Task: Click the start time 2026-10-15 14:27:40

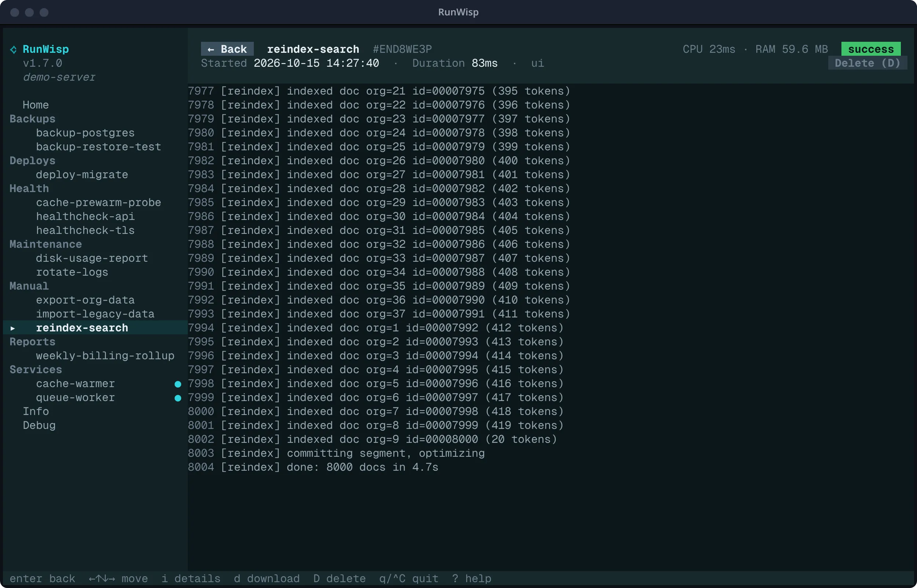Action: 316,63
